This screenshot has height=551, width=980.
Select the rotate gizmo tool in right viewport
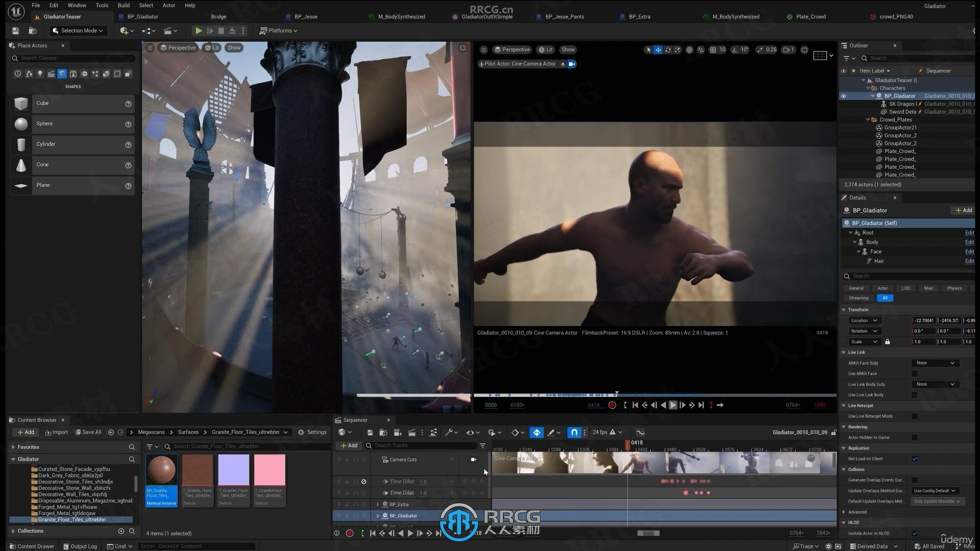pos(668,49)
